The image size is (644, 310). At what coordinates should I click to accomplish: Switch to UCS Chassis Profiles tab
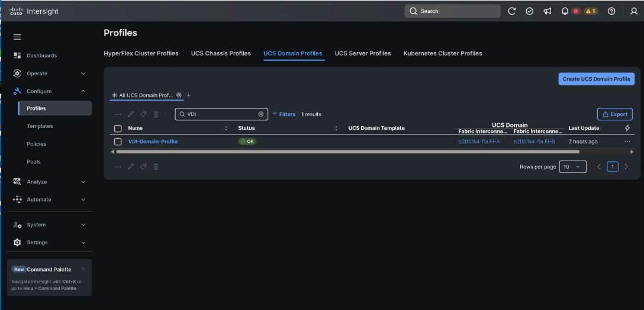(221, 53)
